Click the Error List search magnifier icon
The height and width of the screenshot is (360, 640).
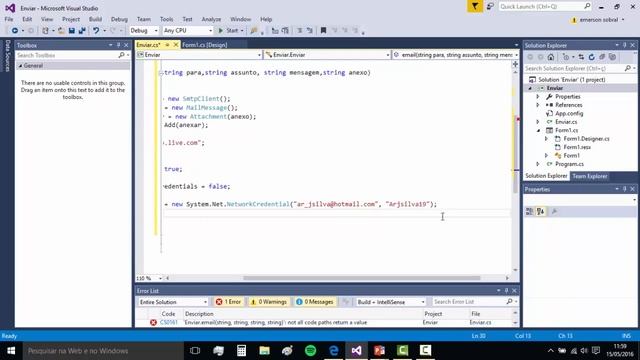[x=509, y=302]
